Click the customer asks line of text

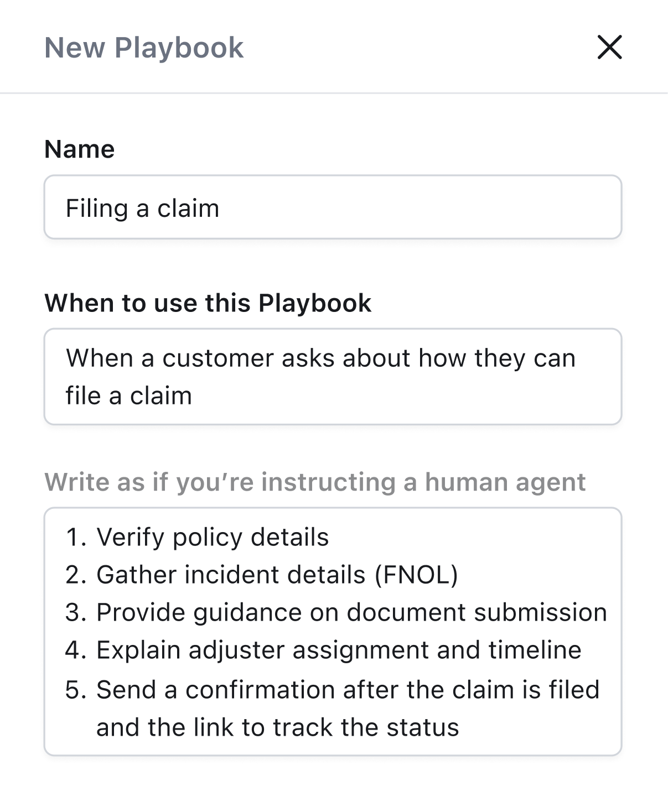(320, 358)
